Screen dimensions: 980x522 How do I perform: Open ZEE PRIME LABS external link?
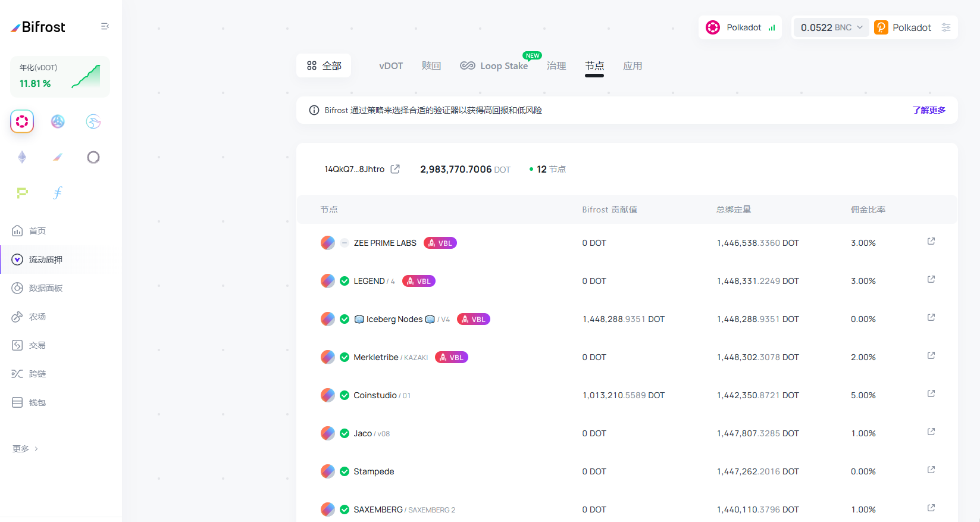pos(931,241)
